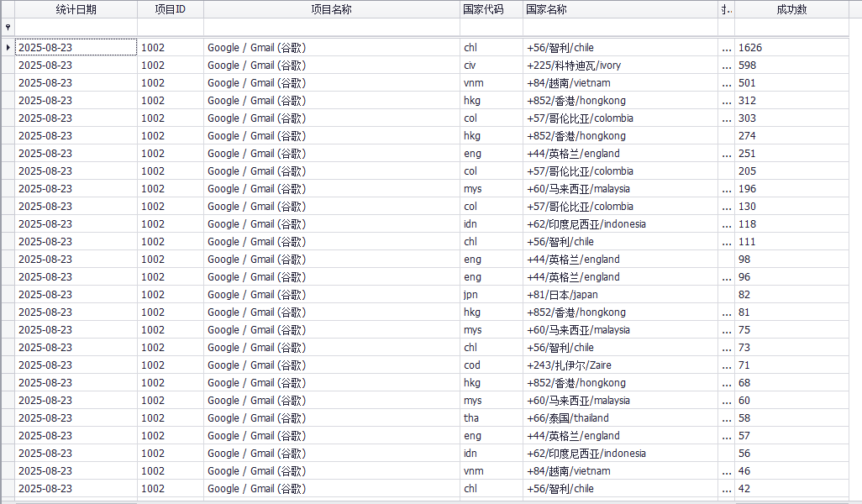Click the 项目名称 column header
862x504 pixels.
[x=332, y=9]
